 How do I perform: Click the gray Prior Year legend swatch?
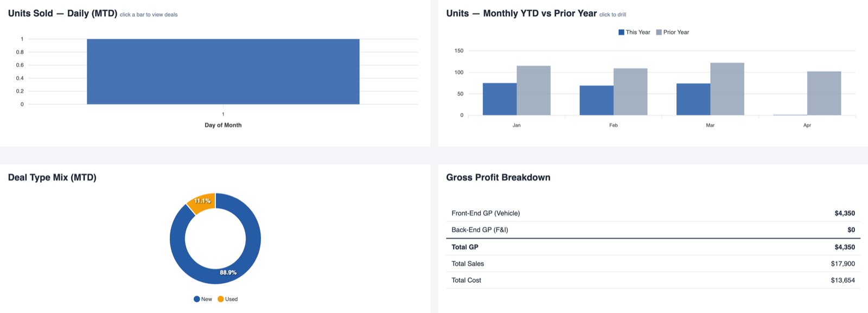click(x=660, y=32)
